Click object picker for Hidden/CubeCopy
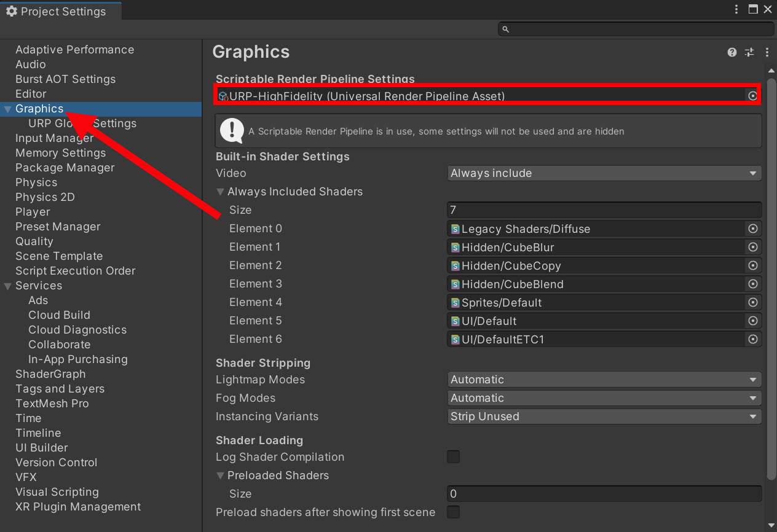 tap(752, 265)
